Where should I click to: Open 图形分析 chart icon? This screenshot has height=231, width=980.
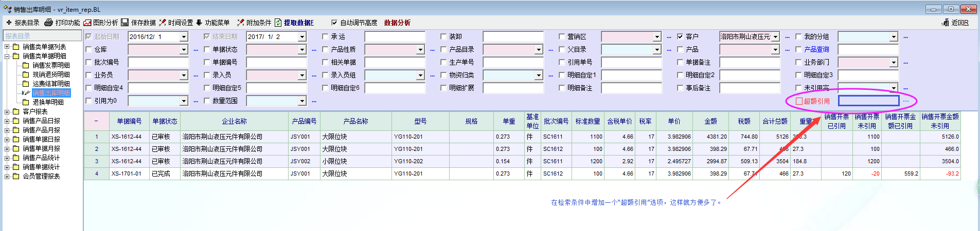point(87,23)
